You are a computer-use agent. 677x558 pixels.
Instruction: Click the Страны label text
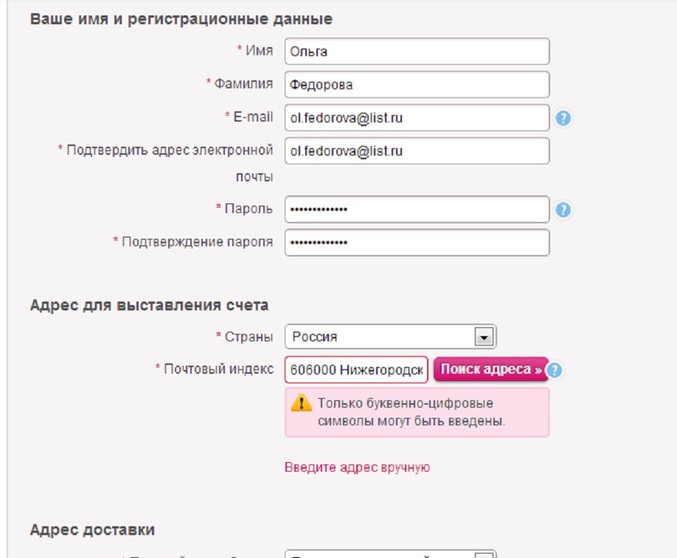coord(248,336)
